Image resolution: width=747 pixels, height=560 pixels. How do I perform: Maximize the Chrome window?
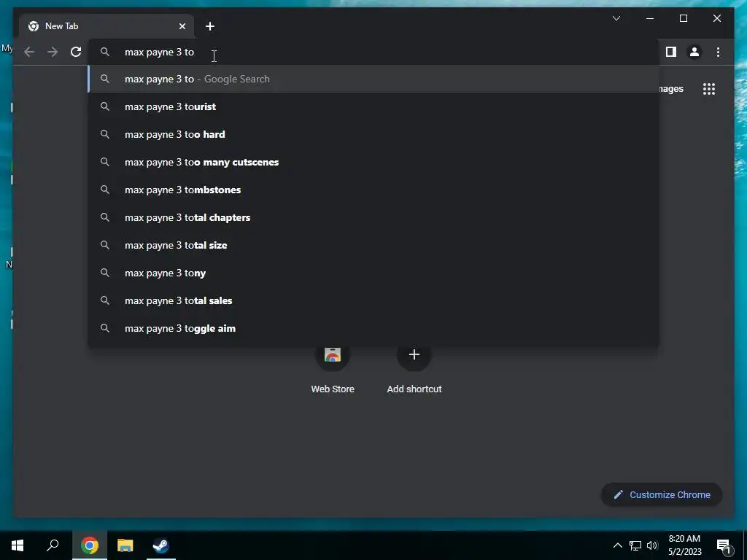tap(683, 18)
